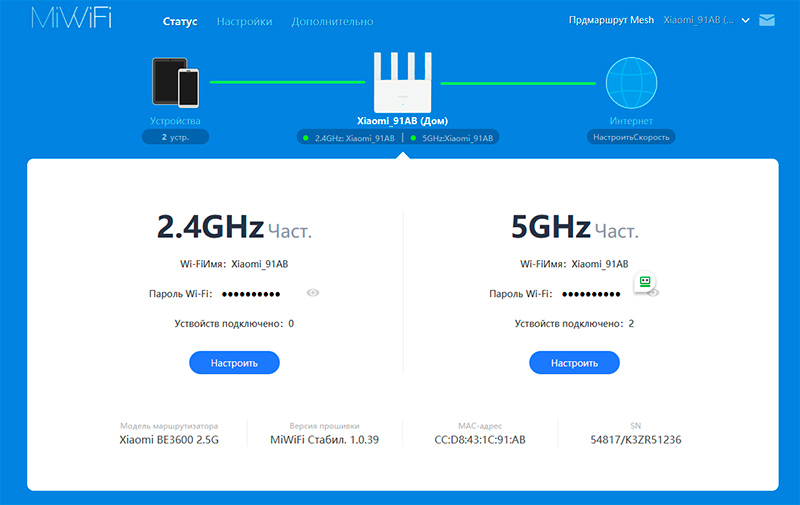Open the Настройки tab
Image resolution: width=800 pixels, height=505 pixels.
coord(244,21)
